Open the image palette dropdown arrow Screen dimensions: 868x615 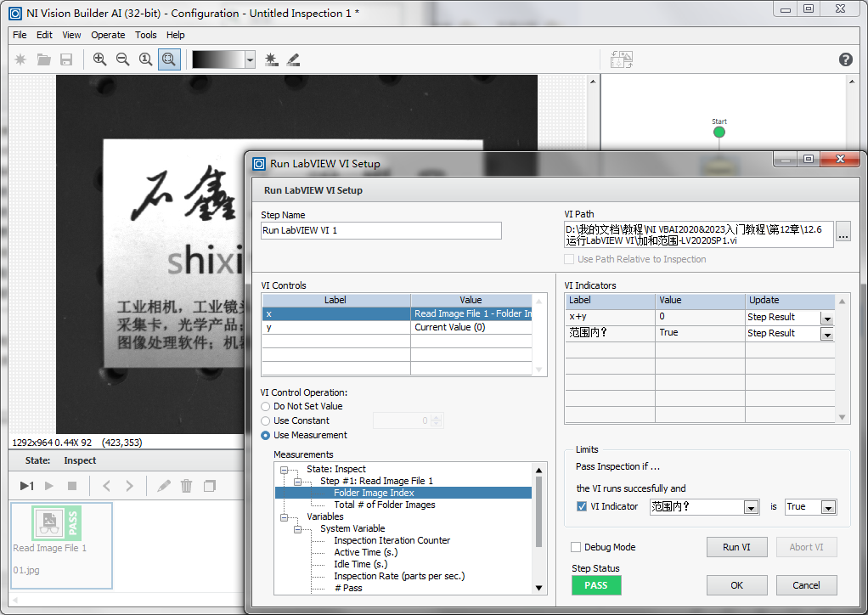click(251, 59)
